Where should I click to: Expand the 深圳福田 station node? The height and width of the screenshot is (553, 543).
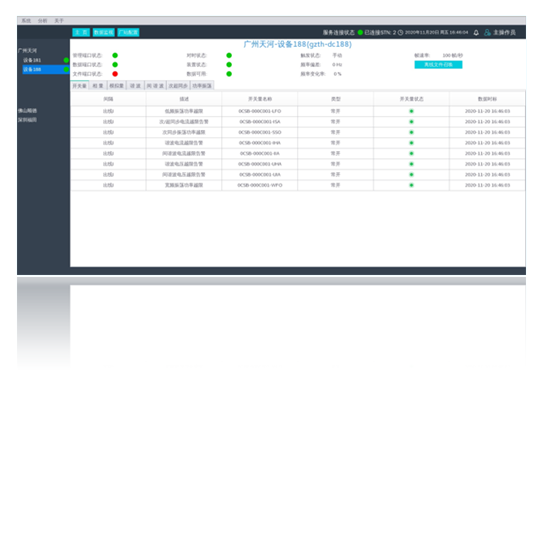tap(28, 120)
